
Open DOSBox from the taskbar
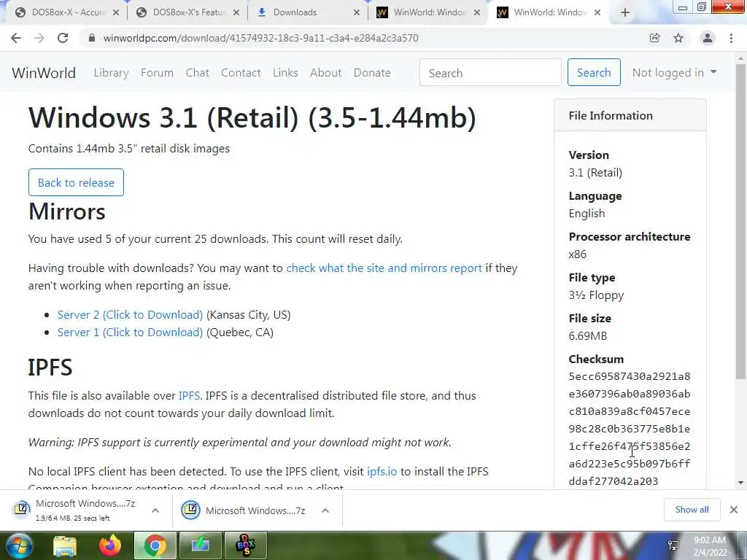coord(246,545)
